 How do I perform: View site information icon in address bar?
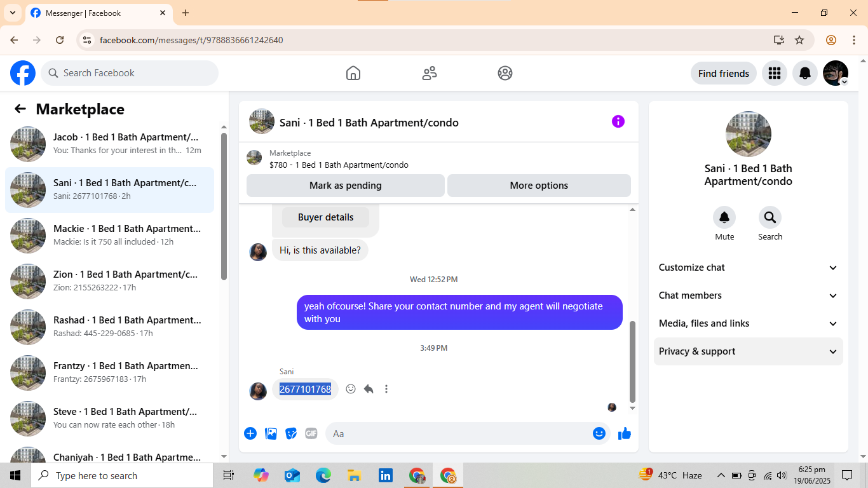click(x=88, y=40)
